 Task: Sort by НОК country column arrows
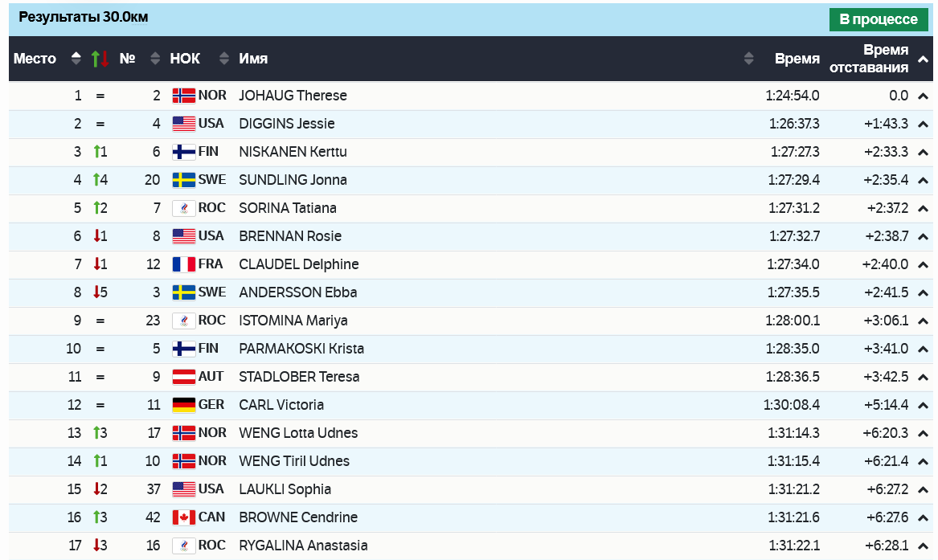point(224,59)
